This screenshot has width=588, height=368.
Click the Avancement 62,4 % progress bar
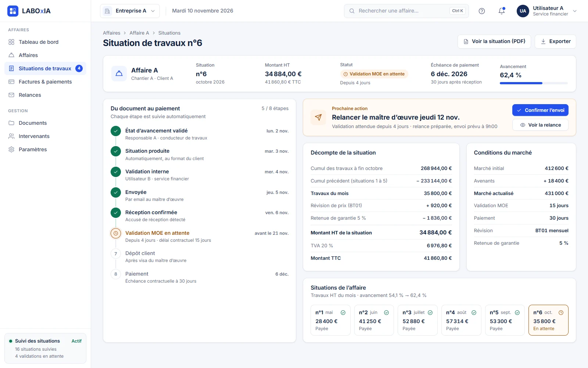(534, 83)
